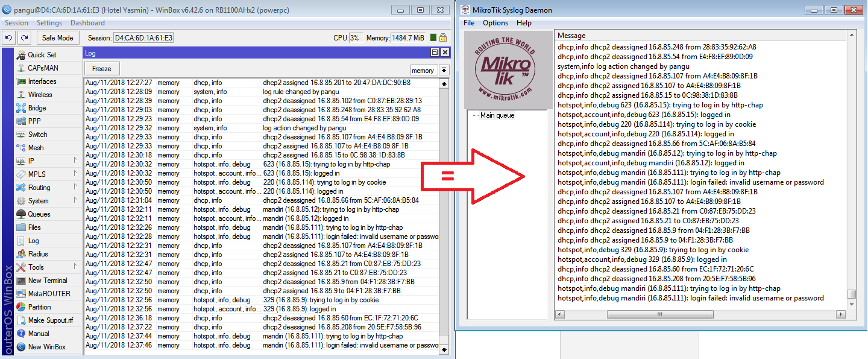Select log row 'log rule changed by pangu'
This screenshot has width=868, height=359.
pyautogui.click(x=262, y=92)
